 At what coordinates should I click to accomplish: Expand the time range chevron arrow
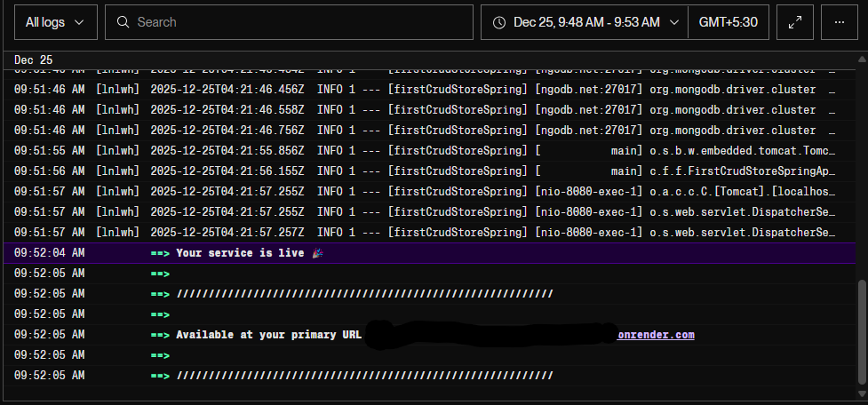click(x=674, y=22)
